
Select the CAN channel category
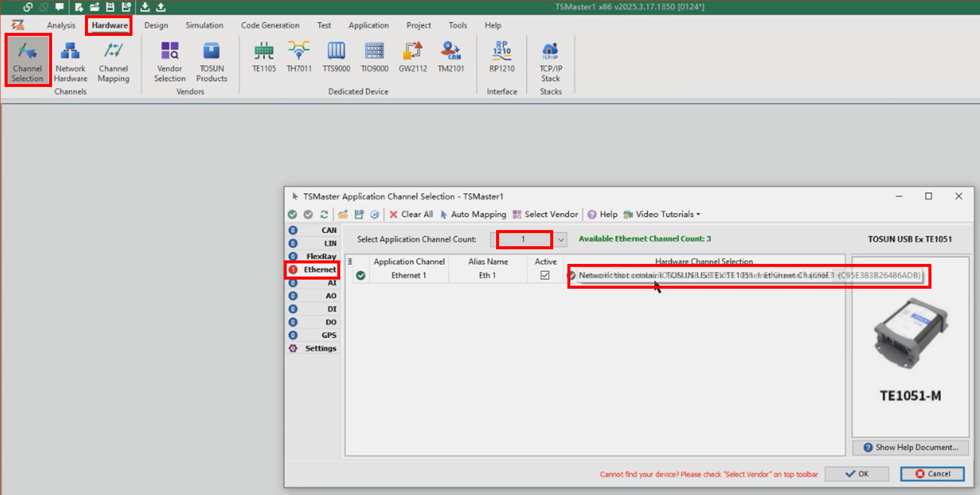pos(313,230)
